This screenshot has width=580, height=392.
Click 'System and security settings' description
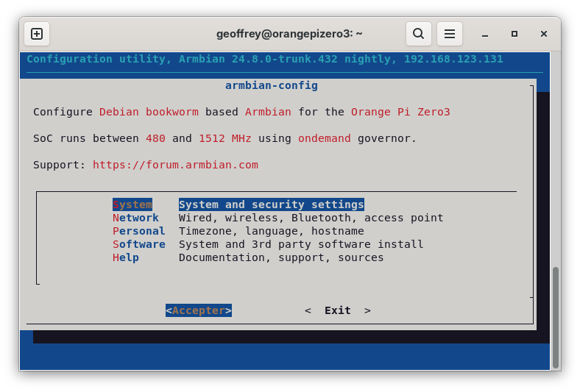tap(271, 204)
